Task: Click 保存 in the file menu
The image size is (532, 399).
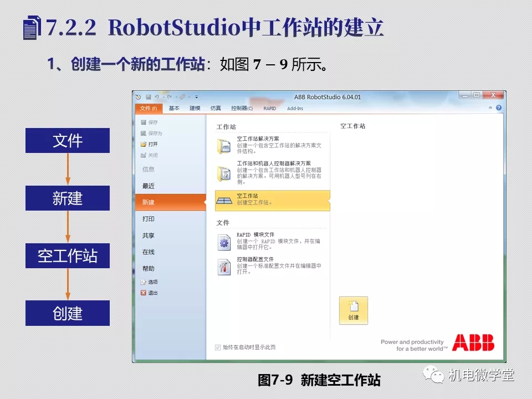Action: coord(149,122)
